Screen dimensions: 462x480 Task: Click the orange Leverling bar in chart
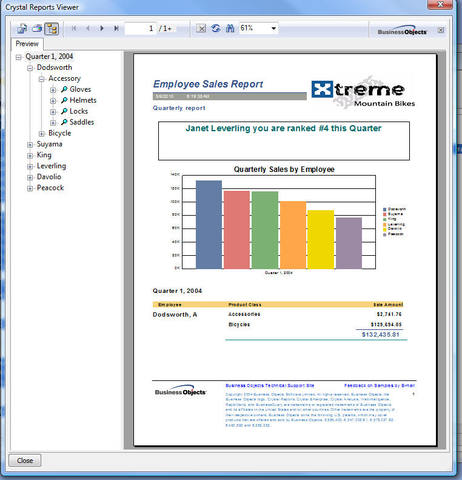[x=293, y=235]
